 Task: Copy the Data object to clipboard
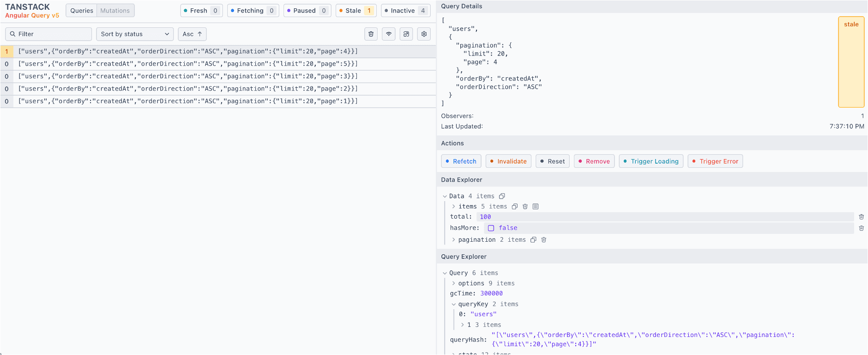[x=502, y=196]
